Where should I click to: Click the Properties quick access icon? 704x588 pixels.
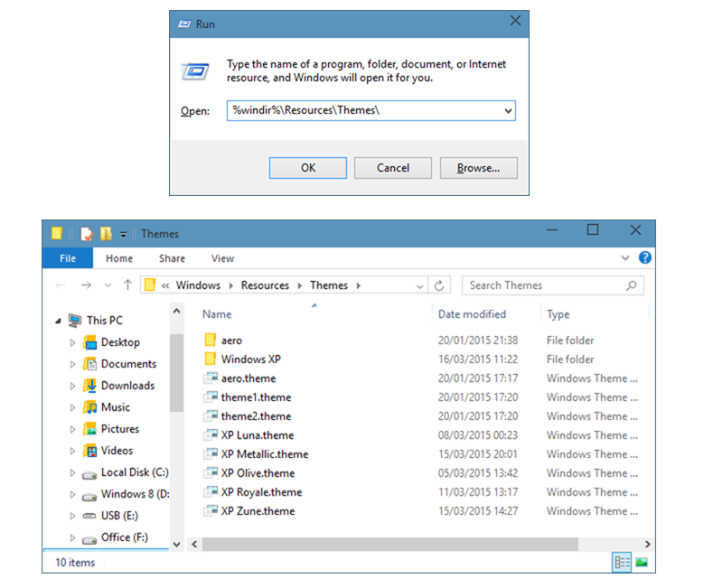(87, 234)
